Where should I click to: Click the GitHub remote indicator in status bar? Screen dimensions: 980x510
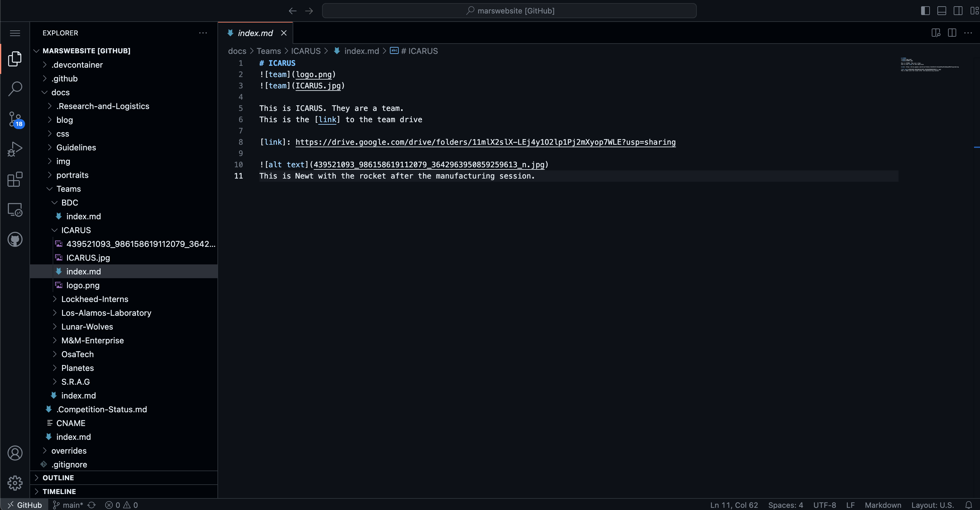point(24,505)
